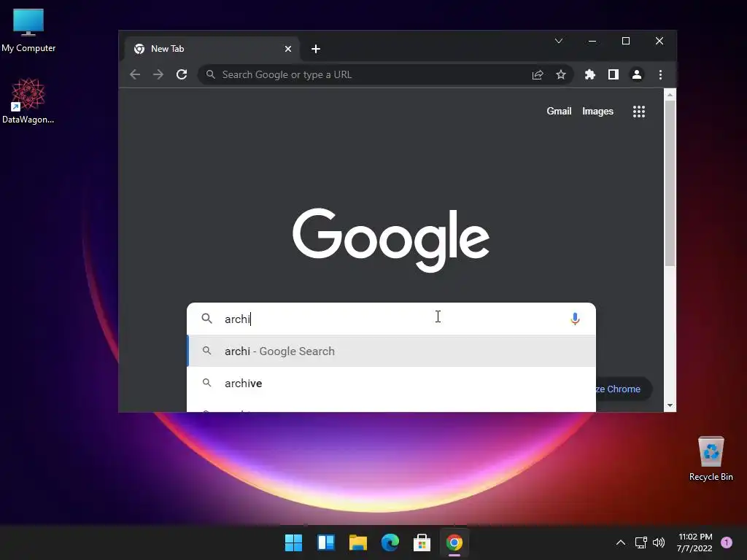
Task: Open a new tab with the plus button
Action: [315, 49]
